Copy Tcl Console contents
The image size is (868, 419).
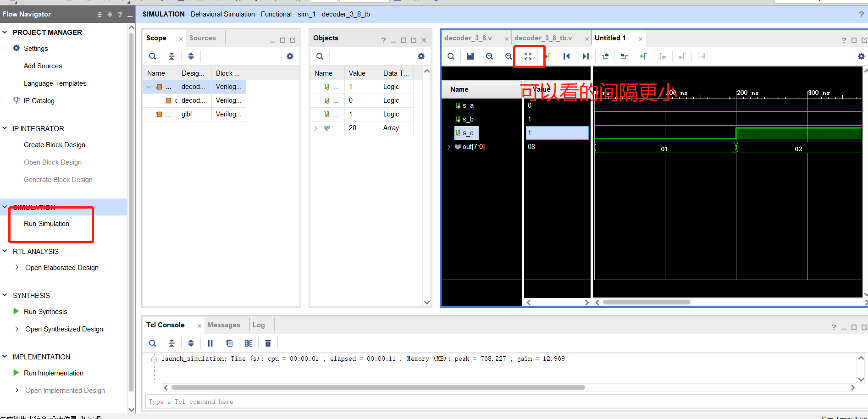pos(229,343)
